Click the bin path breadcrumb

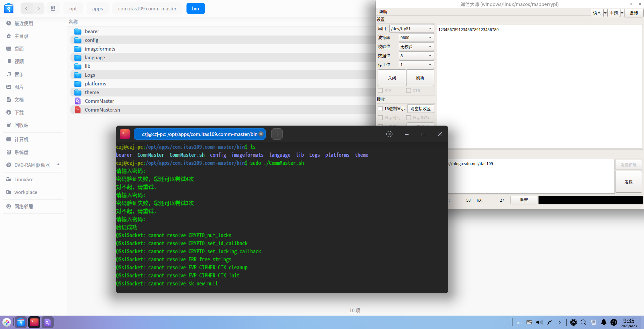click(x=196, y=8)
